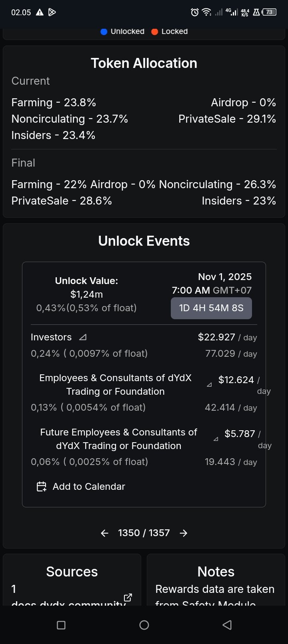Screen dimensions: 288x644
Task: Tap the warning triangle status icon
Action: tap(40, 12)
